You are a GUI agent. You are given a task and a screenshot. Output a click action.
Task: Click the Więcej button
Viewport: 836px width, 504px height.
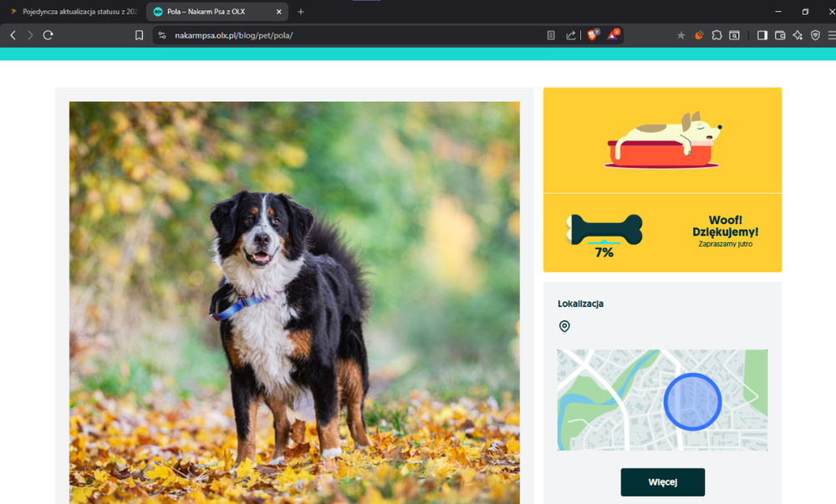point(663,482)
